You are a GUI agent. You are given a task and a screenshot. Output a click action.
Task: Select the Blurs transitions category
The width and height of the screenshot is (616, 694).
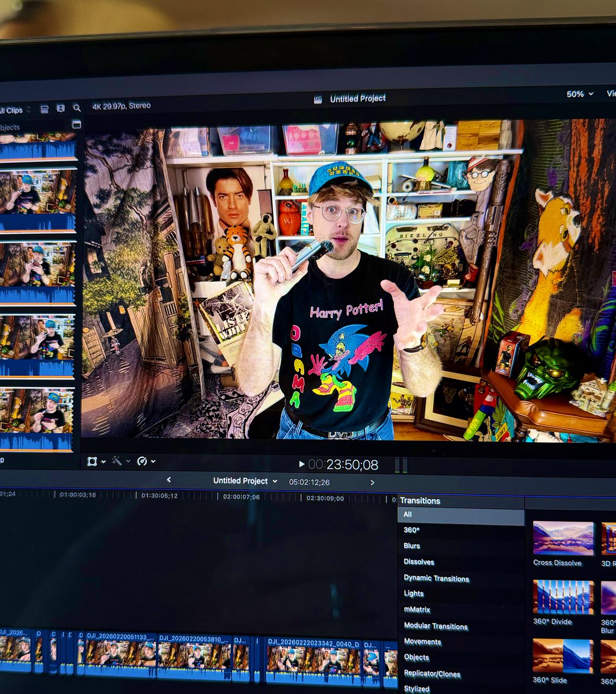(460, 545)
